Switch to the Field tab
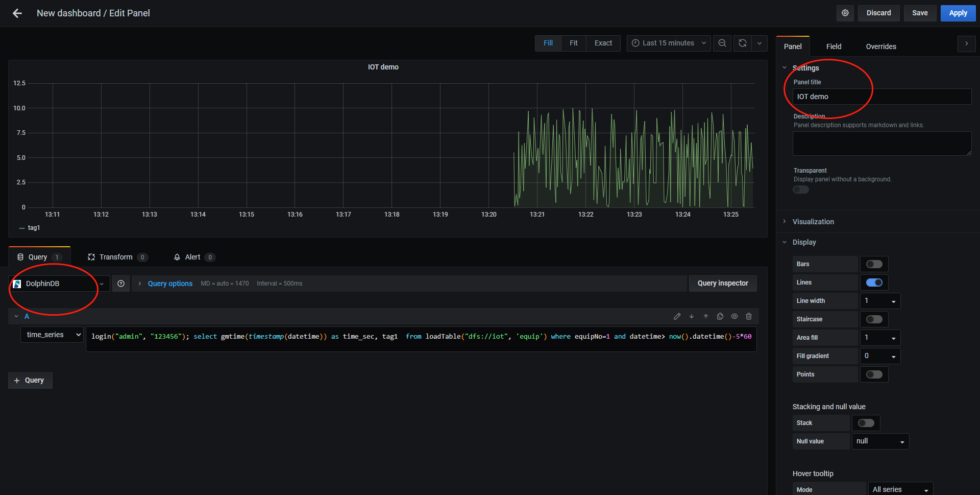 pos(834,46)
